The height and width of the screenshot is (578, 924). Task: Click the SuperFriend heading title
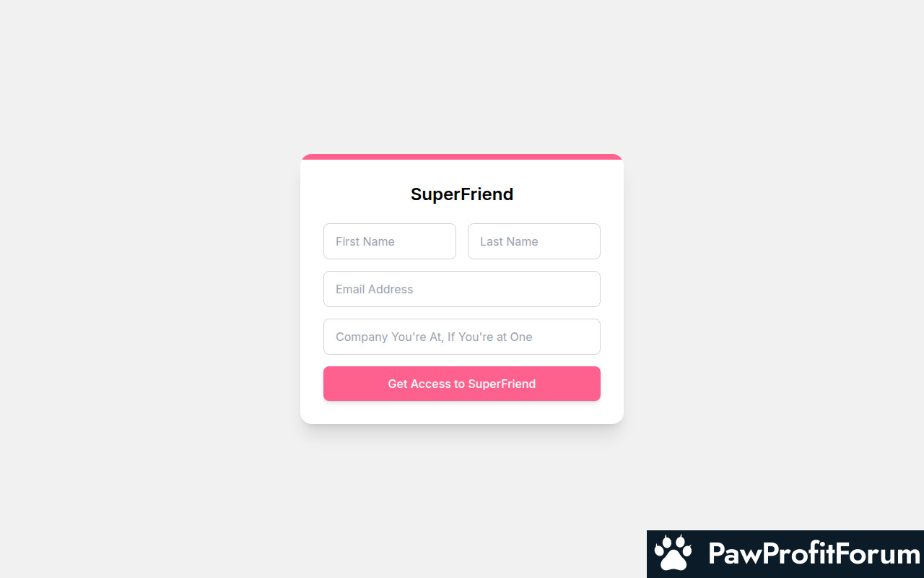click(462, 194)
